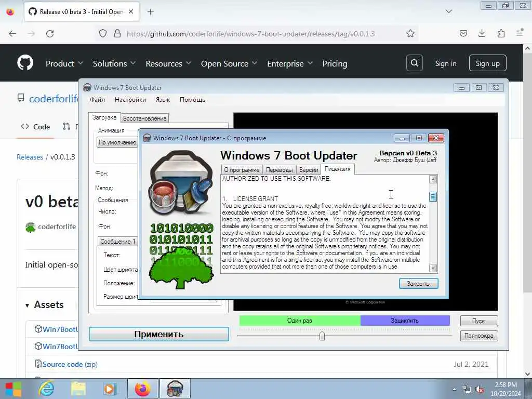Click GitHub Code tab
Viewport: 532px width, 399px height.
click(35, 127)
